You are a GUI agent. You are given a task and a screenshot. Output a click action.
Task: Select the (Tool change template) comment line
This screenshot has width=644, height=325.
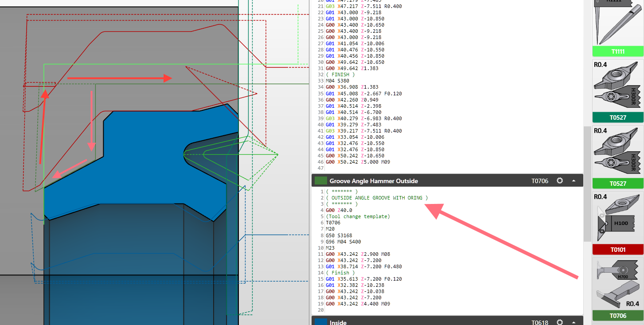coord(358,216)
